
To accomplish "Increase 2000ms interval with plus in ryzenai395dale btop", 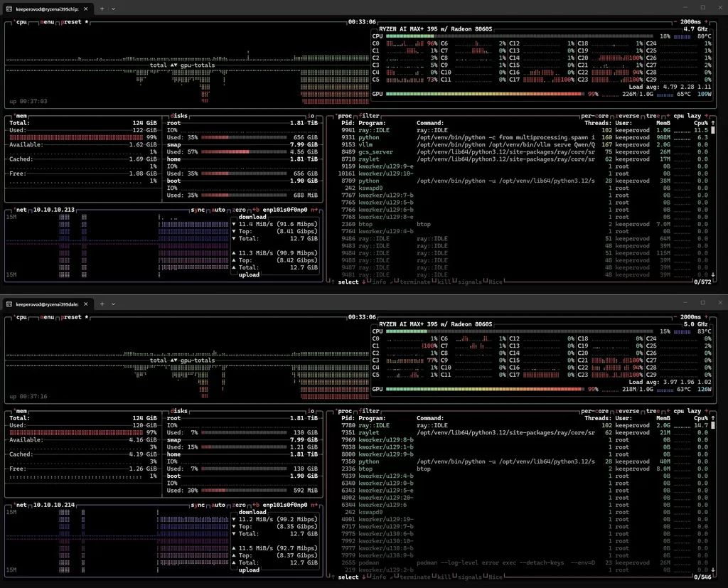I will [706, 317].
